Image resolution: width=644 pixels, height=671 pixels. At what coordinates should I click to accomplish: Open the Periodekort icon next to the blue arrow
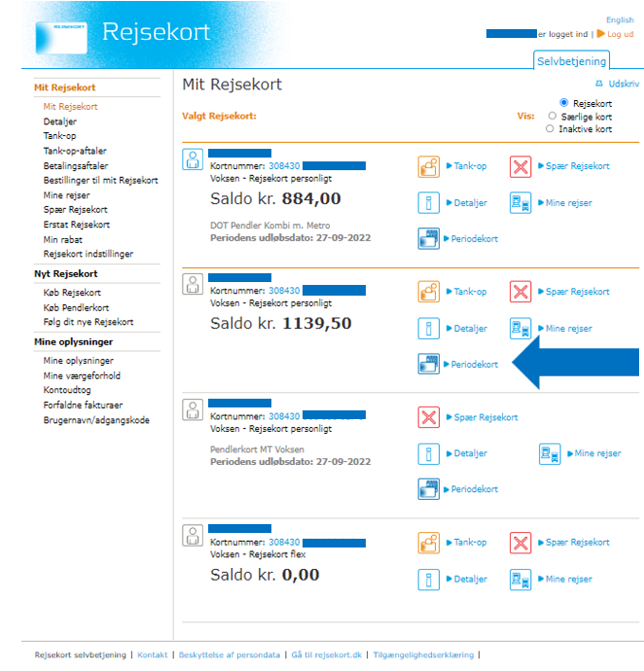coord(428,365)
